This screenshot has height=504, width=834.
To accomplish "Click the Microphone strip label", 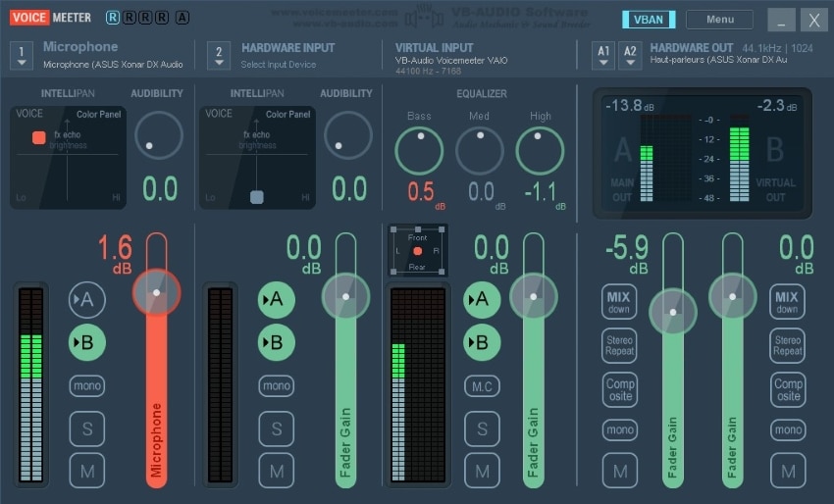I will 80,47.
